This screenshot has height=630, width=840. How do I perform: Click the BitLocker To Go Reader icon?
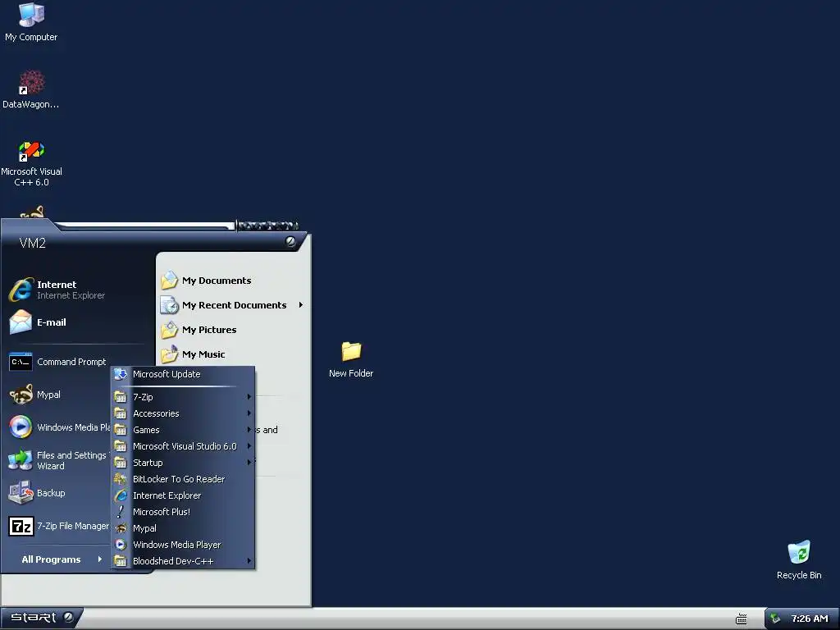click(x=121, y=479)
